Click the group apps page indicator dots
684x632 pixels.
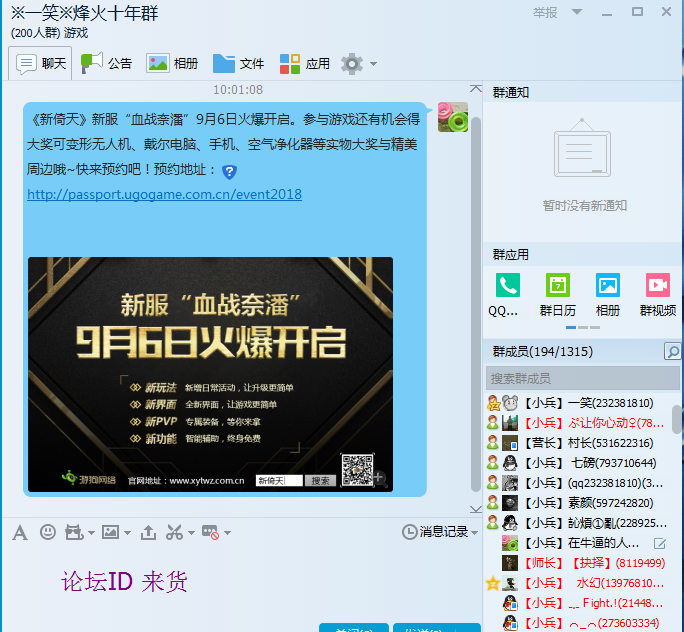click(x=583, y=327)
